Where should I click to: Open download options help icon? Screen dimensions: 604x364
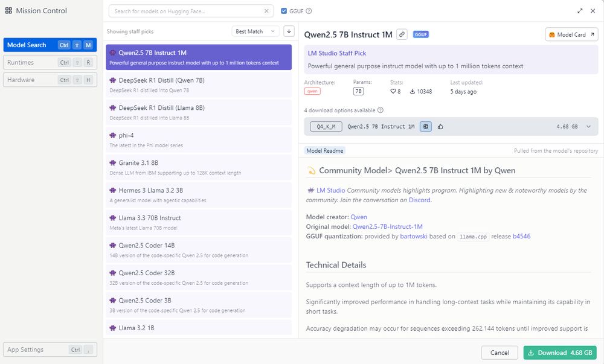point(380,110)
